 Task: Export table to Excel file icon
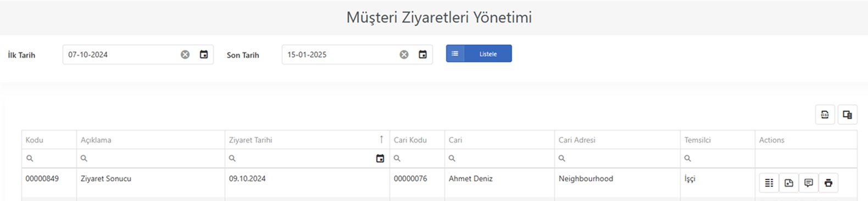click(825, 115)
